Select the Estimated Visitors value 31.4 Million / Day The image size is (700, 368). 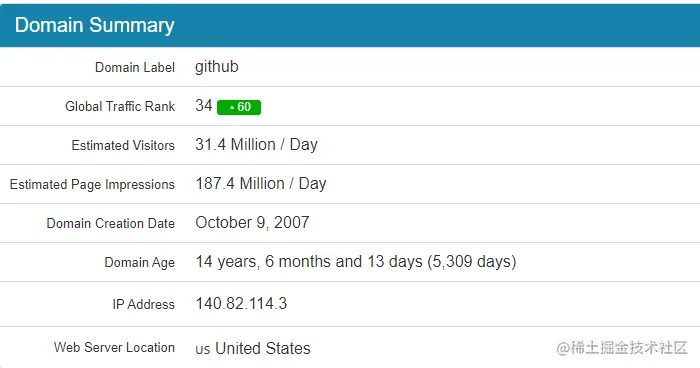(257, 145)
